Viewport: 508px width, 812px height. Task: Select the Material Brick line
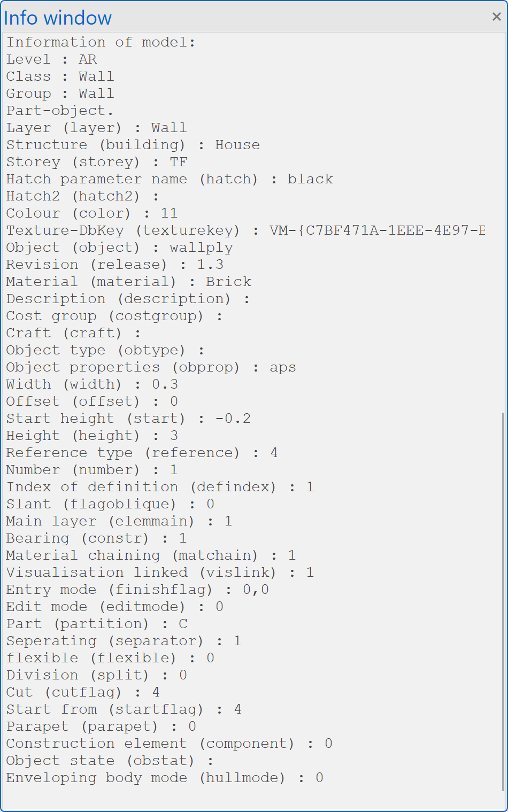[x=128, y=282]
